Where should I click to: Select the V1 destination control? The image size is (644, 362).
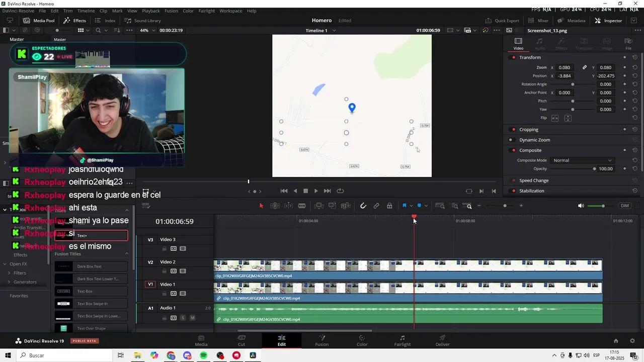(150, 284)
